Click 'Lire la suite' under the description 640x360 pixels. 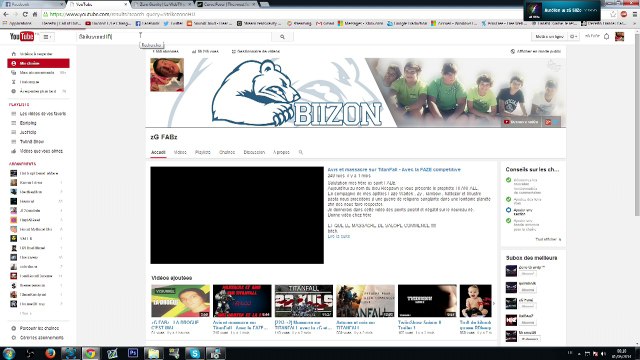(x=338, y=236)
